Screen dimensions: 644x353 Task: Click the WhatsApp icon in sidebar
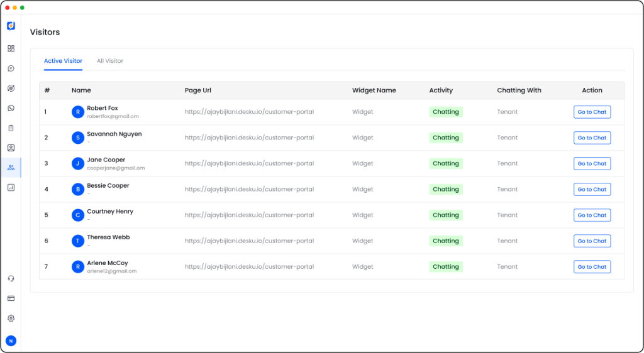(x=11, y=108)
